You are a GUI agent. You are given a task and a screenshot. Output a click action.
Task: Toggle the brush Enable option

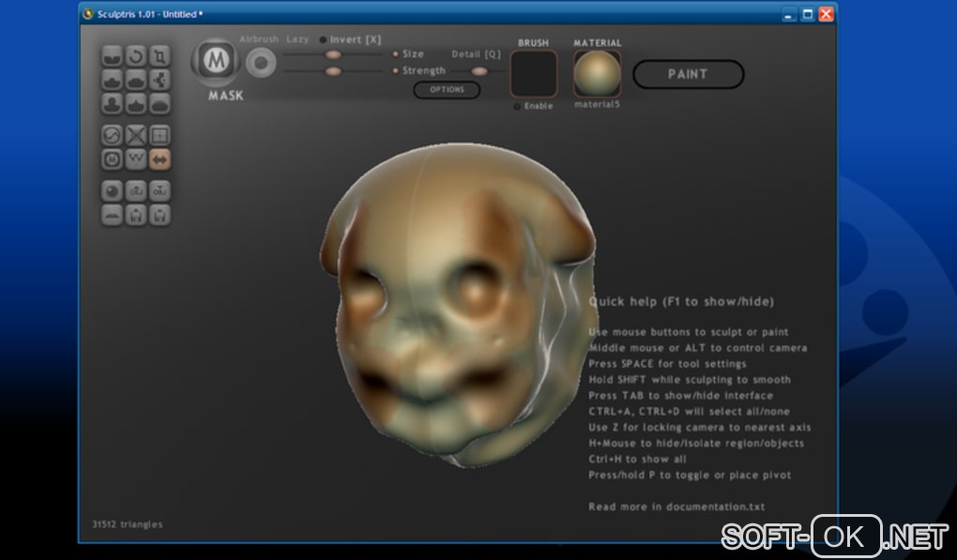click(x=534, y=106)
